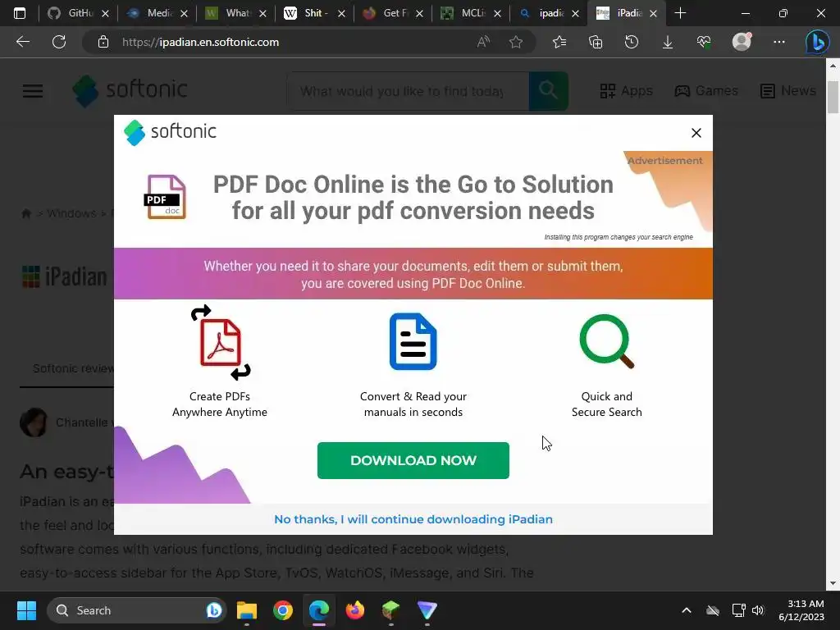Open Google Chrome from taskbar
Screen dimensions: 840x630
point(283,610)
